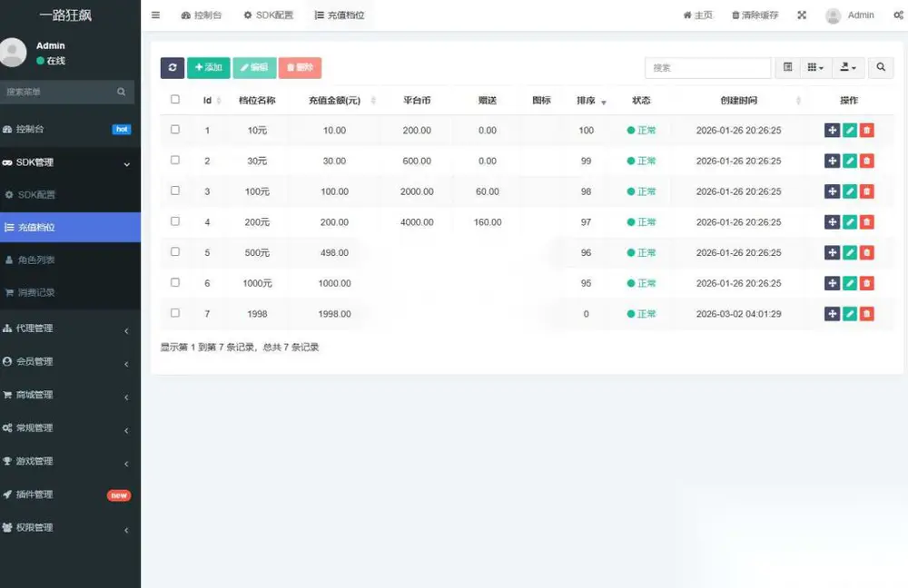Click the sidebar search magnifier icon
This screenshot has height=588, width=908.
[x=121, y=92]
